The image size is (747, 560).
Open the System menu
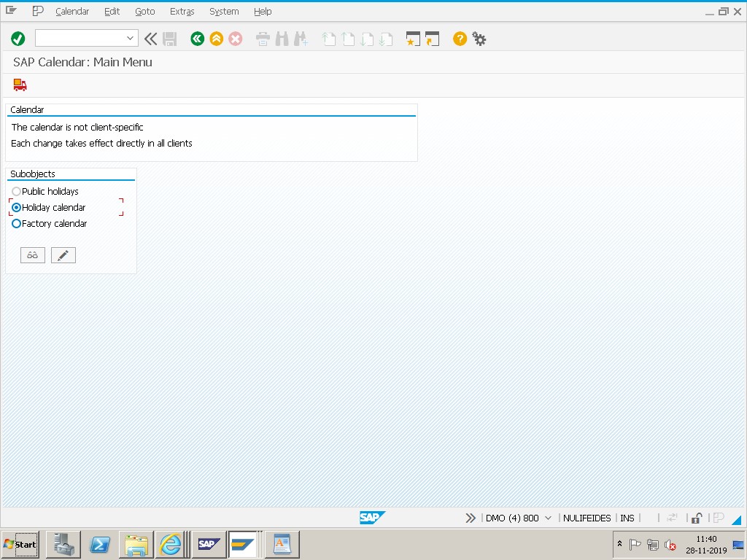224,12
